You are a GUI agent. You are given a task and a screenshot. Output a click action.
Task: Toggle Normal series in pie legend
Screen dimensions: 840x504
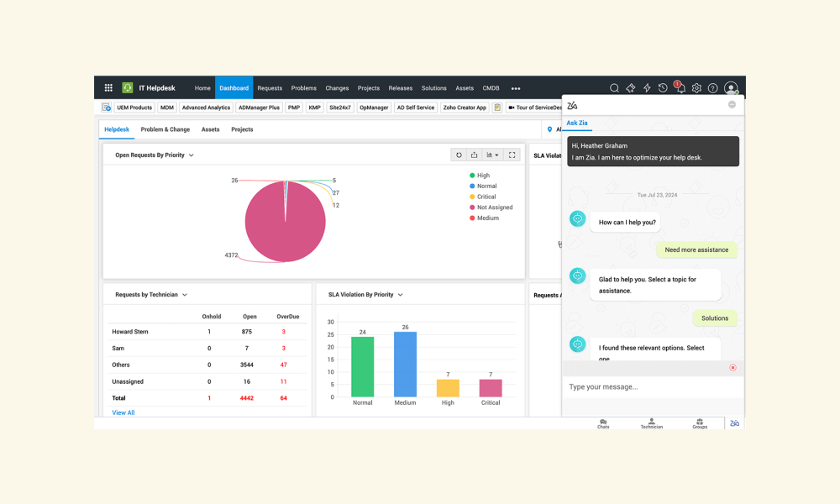click(x=483, y=186)
